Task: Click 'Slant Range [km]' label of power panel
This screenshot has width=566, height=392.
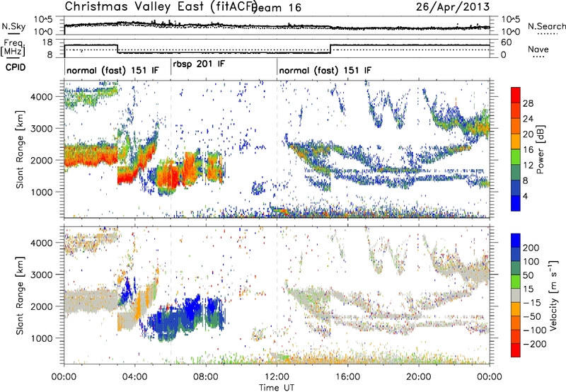Action: pos(20,149)
